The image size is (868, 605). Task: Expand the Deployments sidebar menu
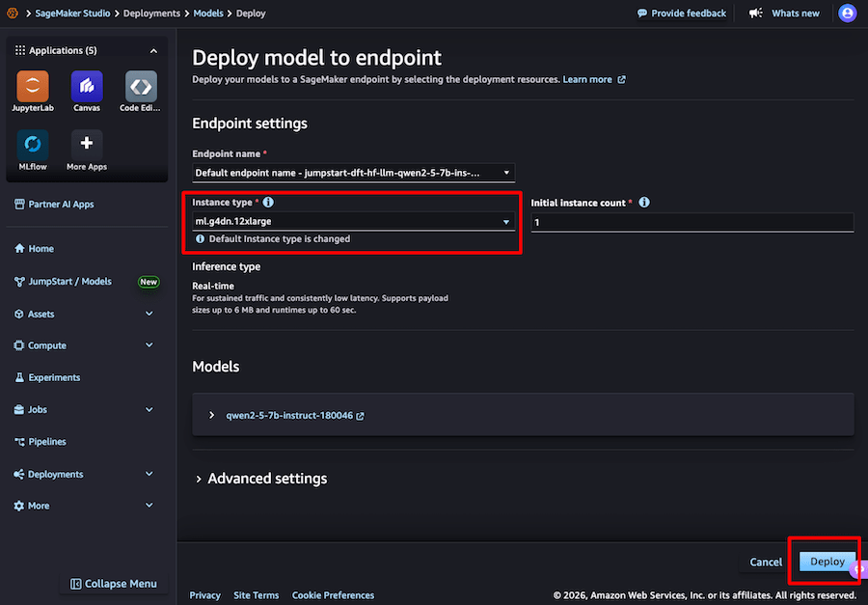click(149, 474)
